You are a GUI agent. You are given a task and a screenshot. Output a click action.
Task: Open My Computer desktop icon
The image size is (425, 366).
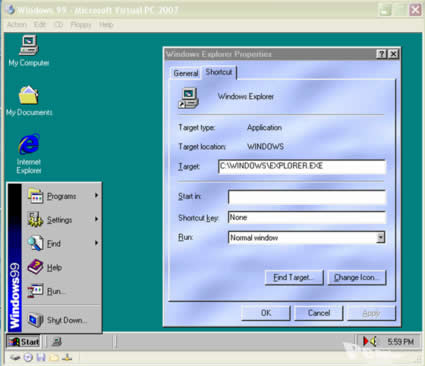[29, 51]
